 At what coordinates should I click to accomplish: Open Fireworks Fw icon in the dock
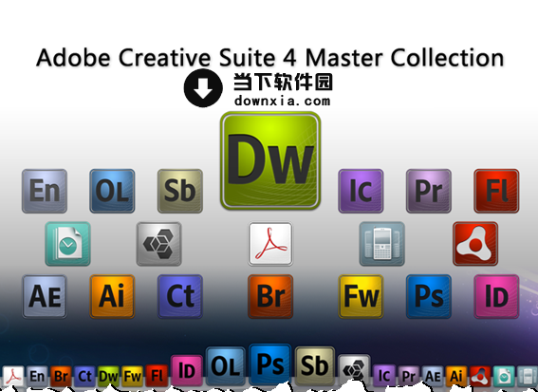tap(132, 377)
